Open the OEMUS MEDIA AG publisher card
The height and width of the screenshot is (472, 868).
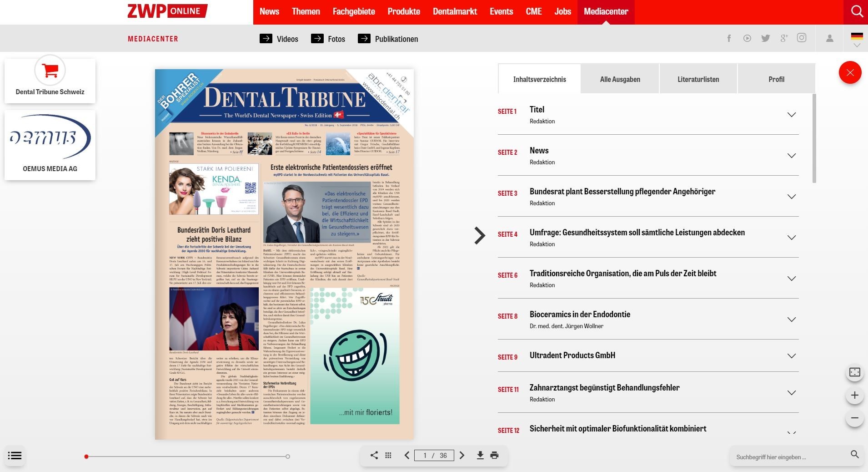[x=50, y=145]
